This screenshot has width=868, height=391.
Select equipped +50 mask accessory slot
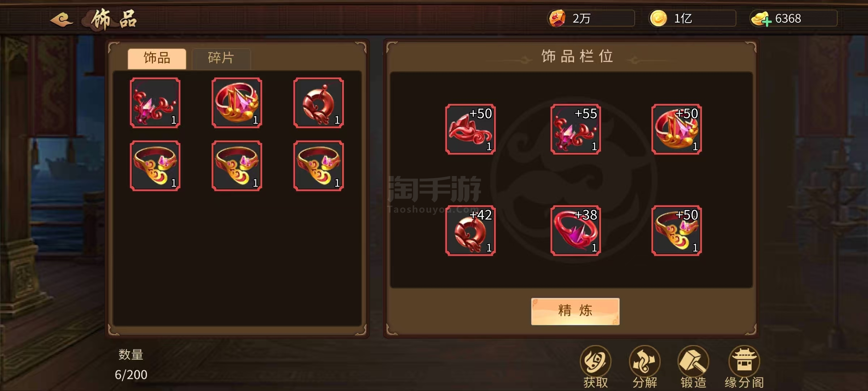(470, 129)
